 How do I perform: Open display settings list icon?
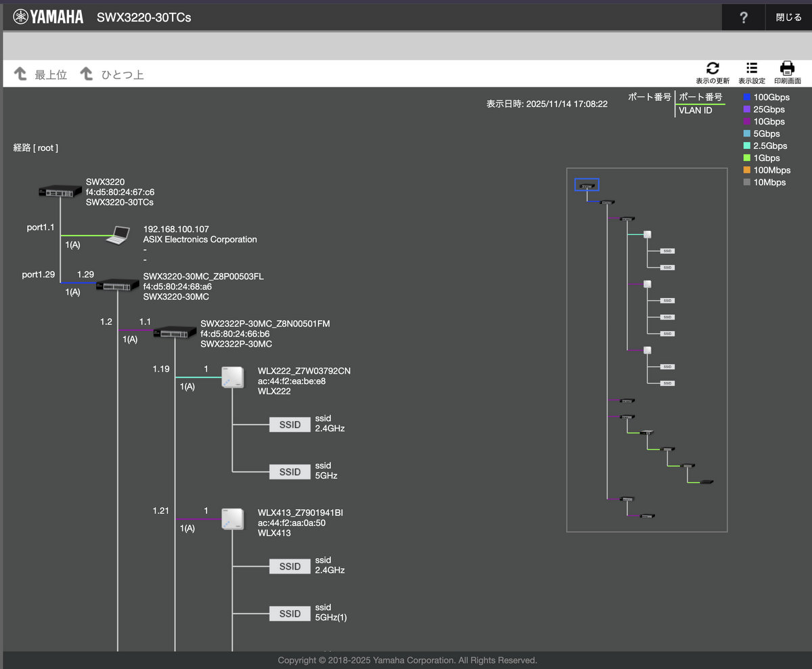tap(751, 68)
